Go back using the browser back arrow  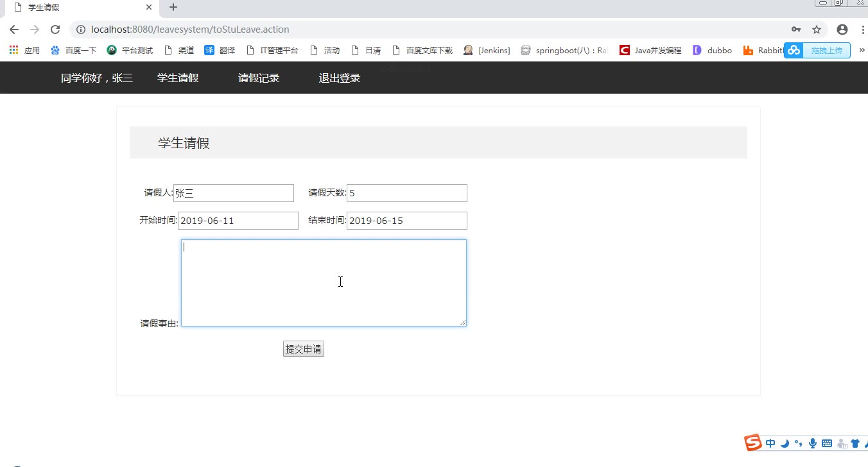pos(14,30)
